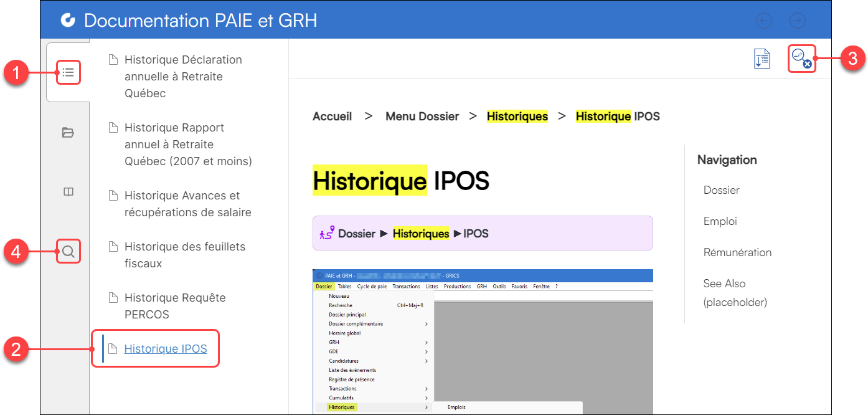Jump to Emploi in the Navigation panel
The height and width of the screenshot is (415, 868).
[x=720, y=221]
